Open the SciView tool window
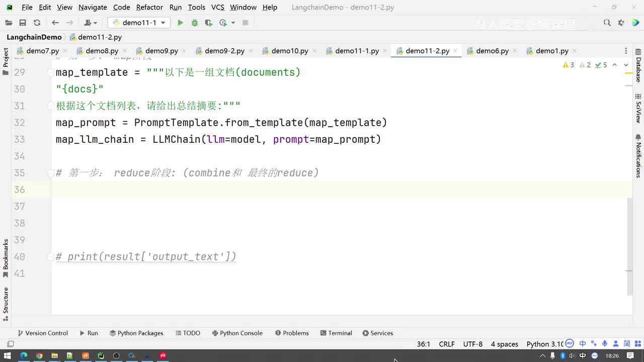This screenshot has height=362, width=644. (638, 108)
